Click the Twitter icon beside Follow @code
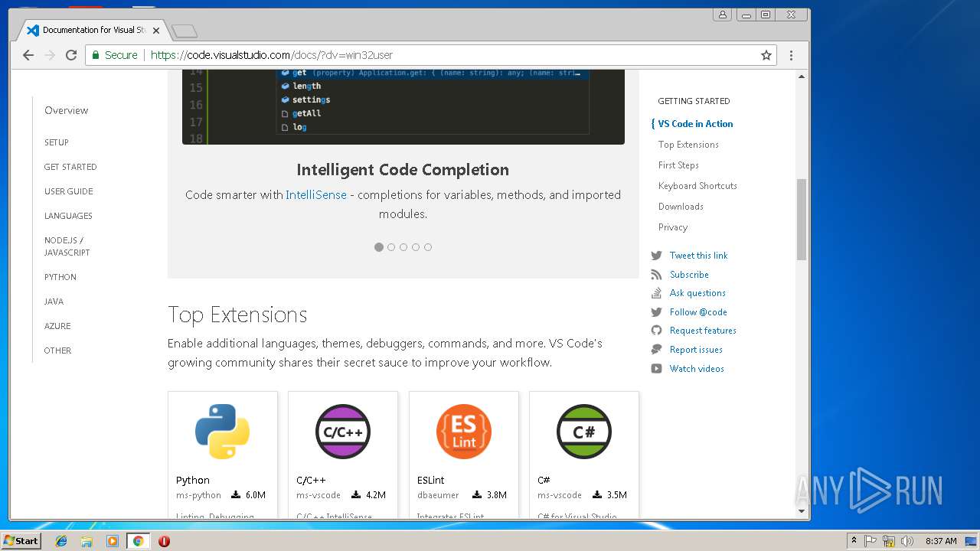Image resolution: width=980 pixels, height=551 pixels. point(656,312)
